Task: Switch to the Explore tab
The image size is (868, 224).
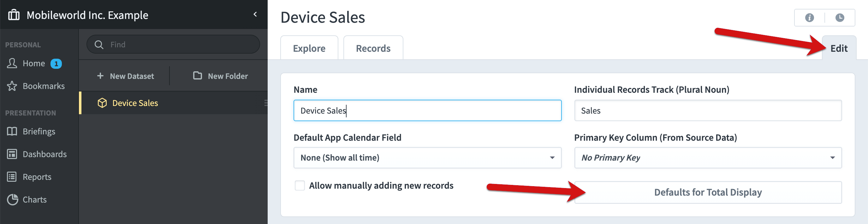Action: [309, 48]
